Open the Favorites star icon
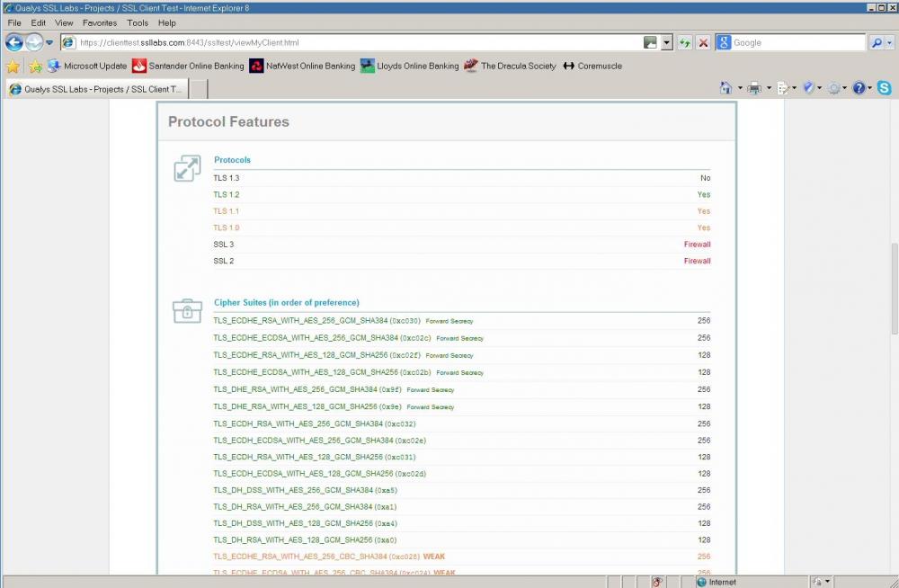Image resolution: width=899 pixels, height=588 pixels. point(13,66)
